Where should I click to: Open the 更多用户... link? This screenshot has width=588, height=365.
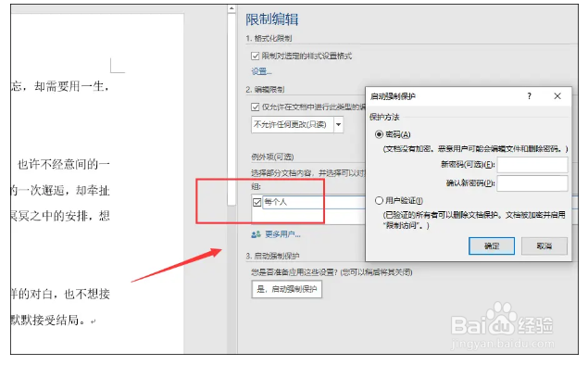click(x=282, y=234)
